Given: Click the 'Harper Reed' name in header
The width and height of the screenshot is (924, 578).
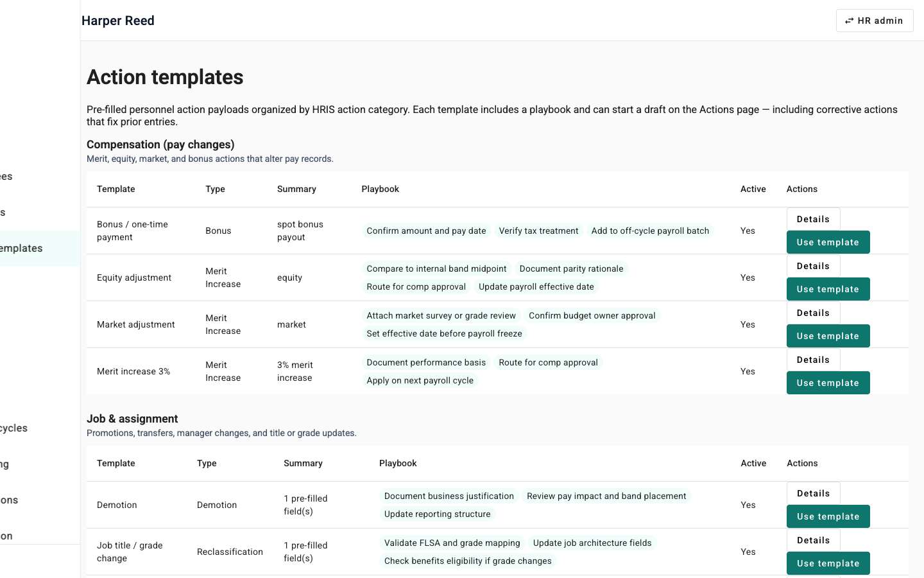Looking at the screenshot, I should point(118,21).
